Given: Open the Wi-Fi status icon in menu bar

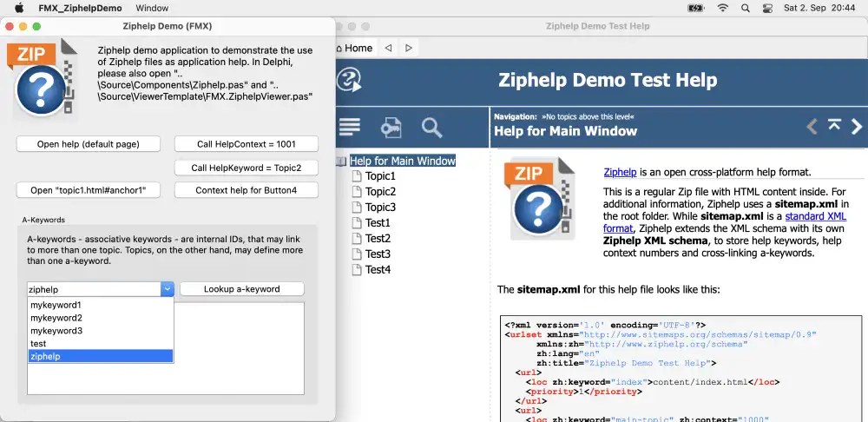Looking at the screenshot, I should click(x=722, y=8).
